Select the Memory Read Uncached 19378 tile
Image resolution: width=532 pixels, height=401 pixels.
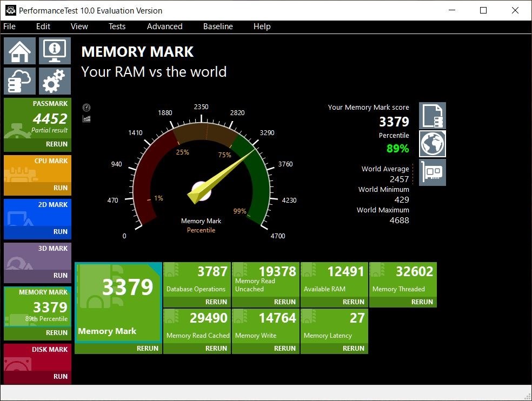click(265, 279)
